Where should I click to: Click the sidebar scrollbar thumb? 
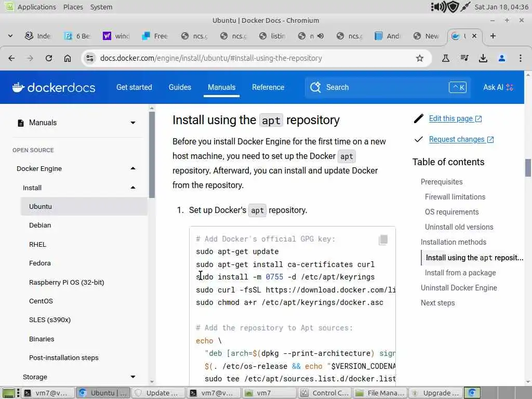152,155
